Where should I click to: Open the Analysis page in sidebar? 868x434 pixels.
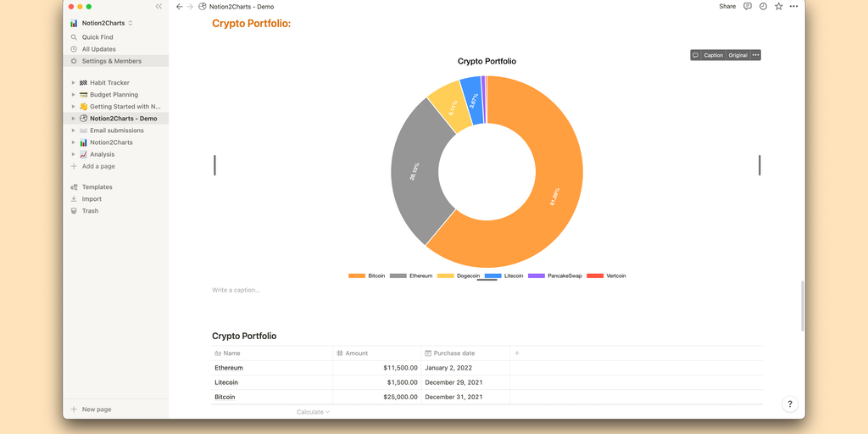pyautogui.click(x=103, y=154)
